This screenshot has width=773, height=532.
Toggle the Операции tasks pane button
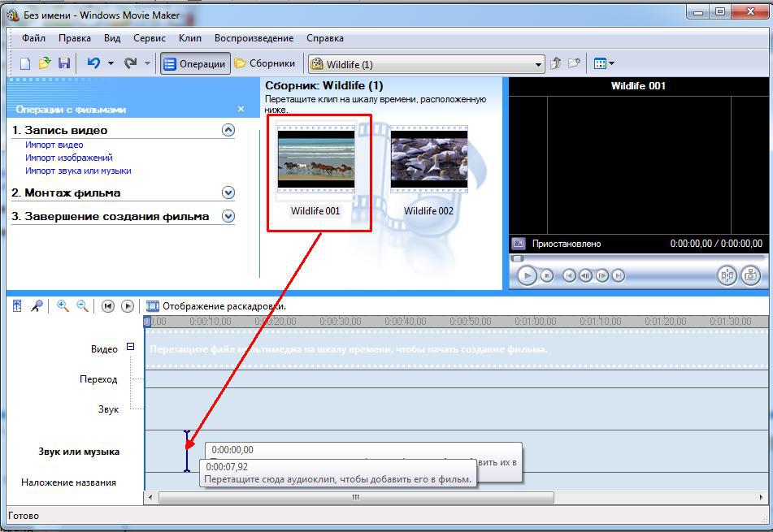[x=195, y=63]
